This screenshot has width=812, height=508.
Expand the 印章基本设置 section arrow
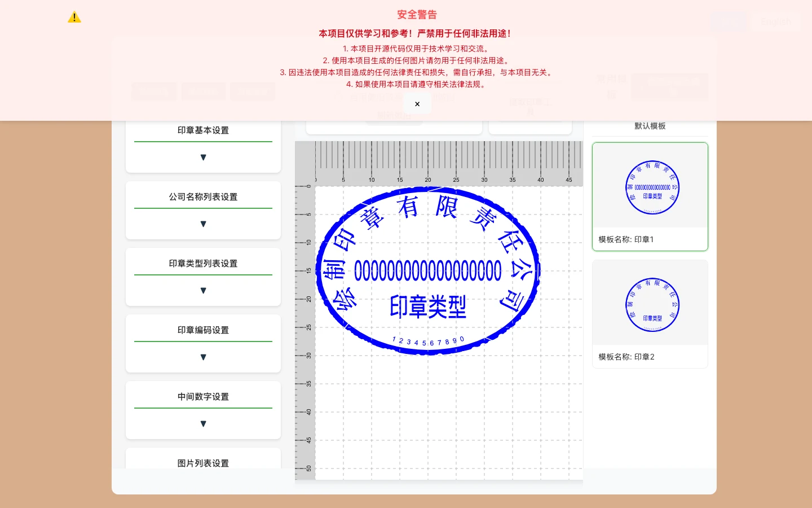tap(203, 157)
